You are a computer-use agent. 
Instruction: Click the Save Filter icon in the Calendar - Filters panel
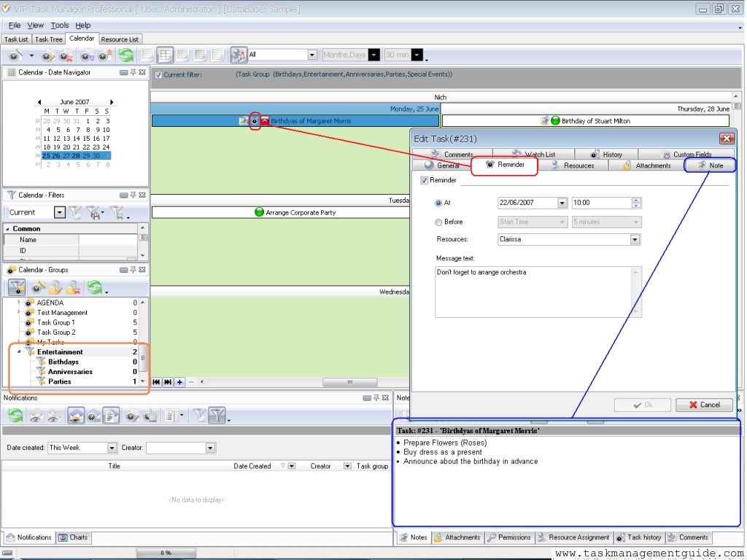[x=94, y=212]
